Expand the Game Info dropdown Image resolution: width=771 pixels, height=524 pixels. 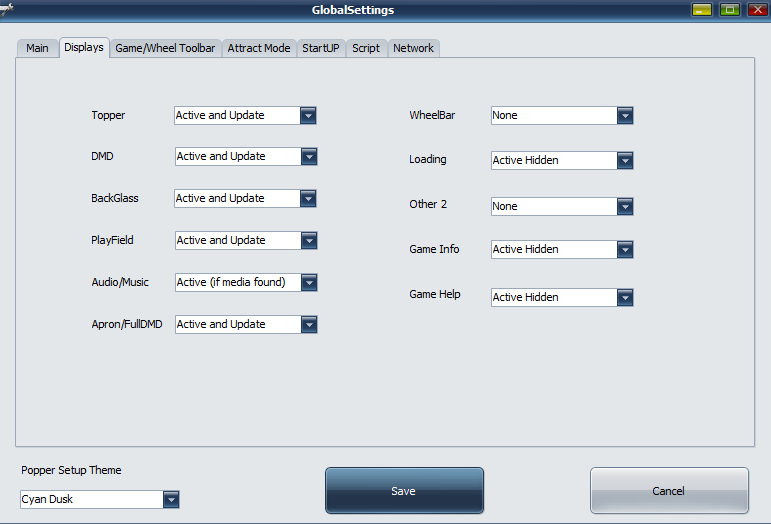coord(625,250)
